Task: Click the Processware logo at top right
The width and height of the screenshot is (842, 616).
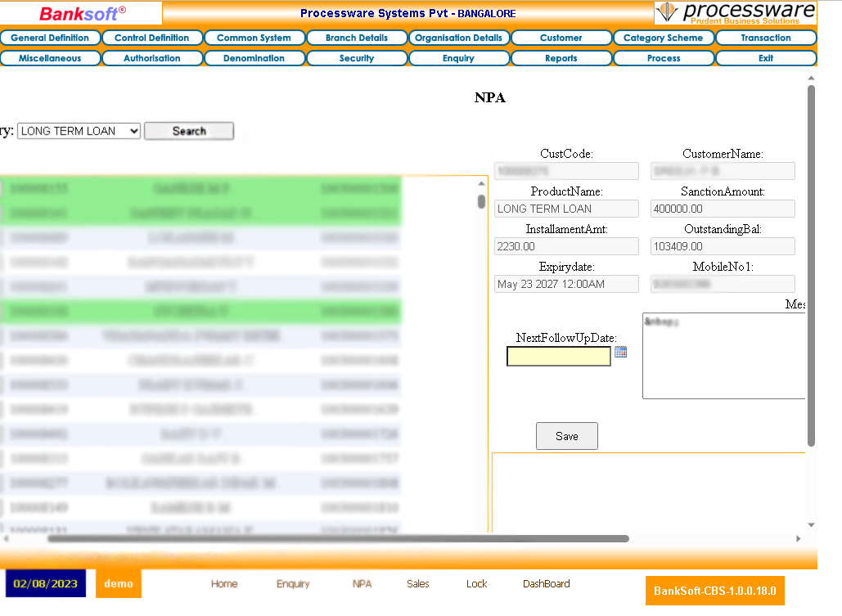Action: click(x=735, y=13)
